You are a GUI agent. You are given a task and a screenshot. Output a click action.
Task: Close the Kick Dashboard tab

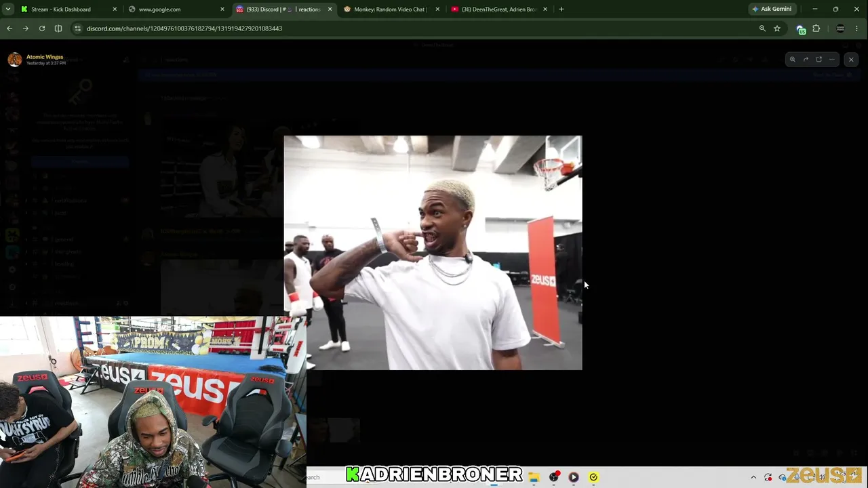tap(115, 9)
